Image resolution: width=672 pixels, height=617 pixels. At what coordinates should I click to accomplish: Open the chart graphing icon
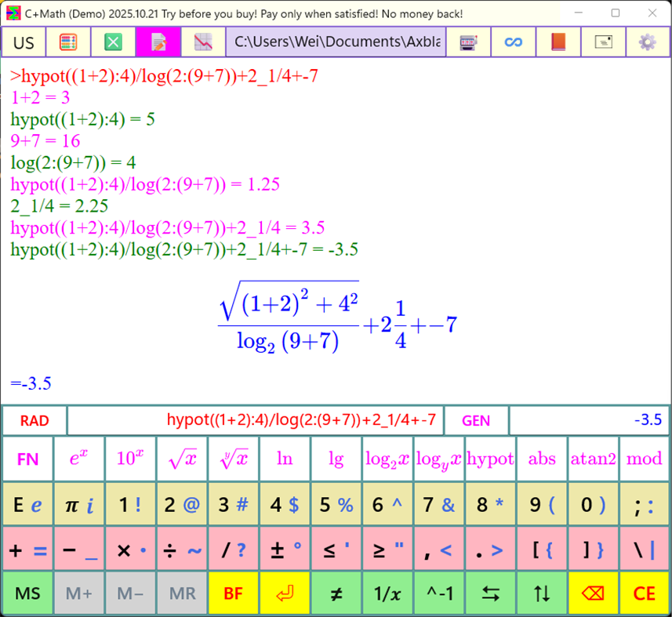203,42
